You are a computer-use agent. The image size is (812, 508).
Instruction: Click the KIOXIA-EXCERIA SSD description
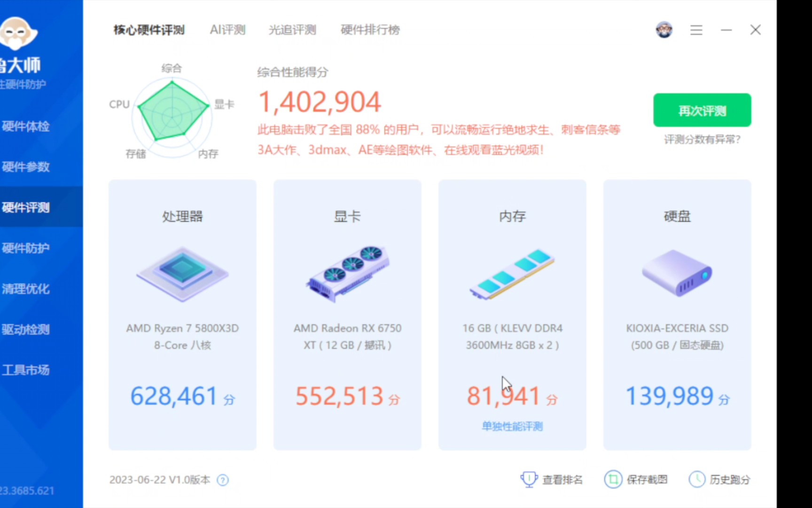click(x=677, y=336)
